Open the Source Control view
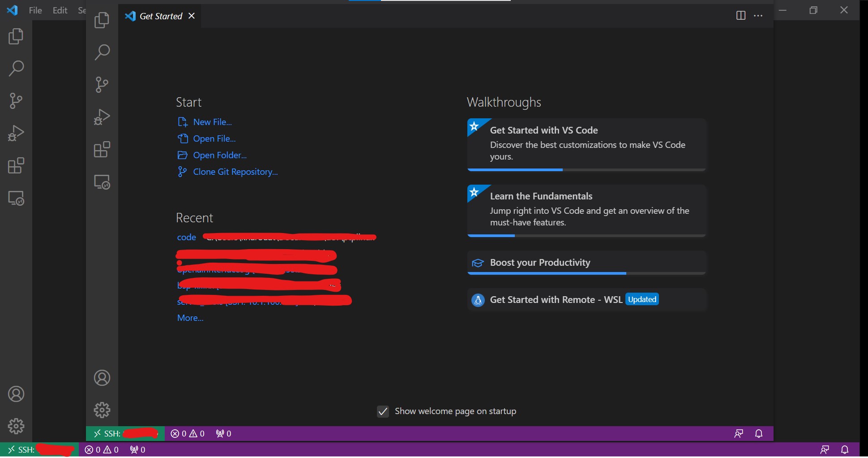The width and height of the screenshot is (868, 458). click(102, 85)
